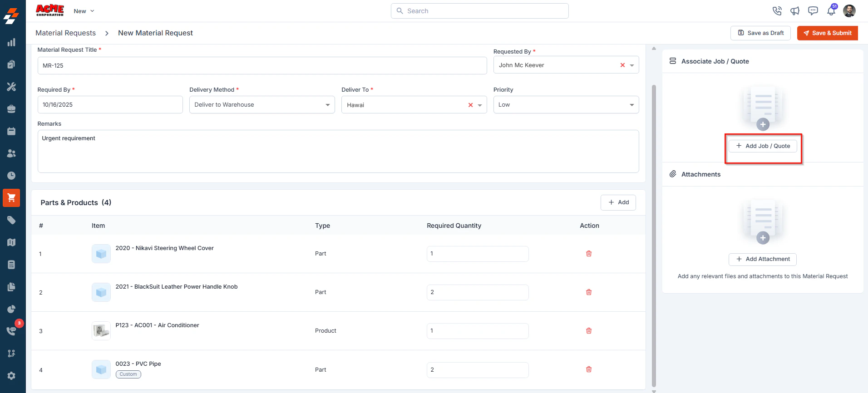Screen dimensions: 868x393
Task: Click the form's vertical scrollbar
Action: (x=654, y=236)
